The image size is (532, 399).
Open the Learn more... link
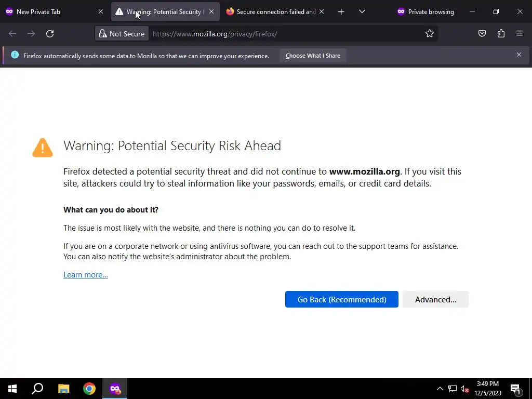click(86, 274)
